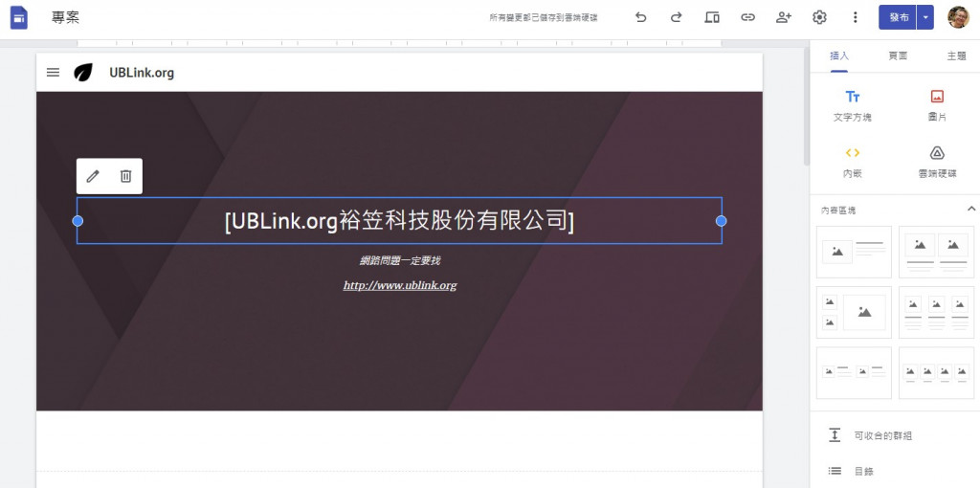Viewport: 980px width, 488px height.
Task: Choose layout with one image and text
Action: pyautogui.click(x=854, y=252)
